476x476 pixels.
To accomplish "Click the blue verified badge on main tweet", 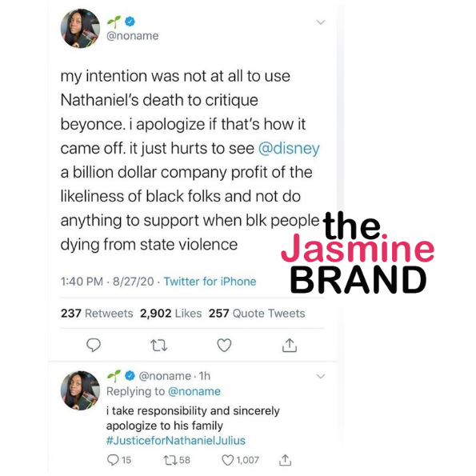I will point(130,22).
